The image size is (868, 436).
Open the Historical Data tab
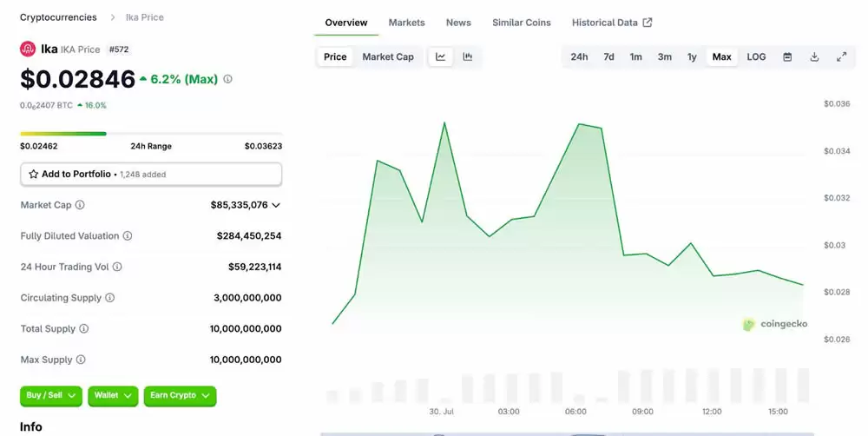[611, 23]
